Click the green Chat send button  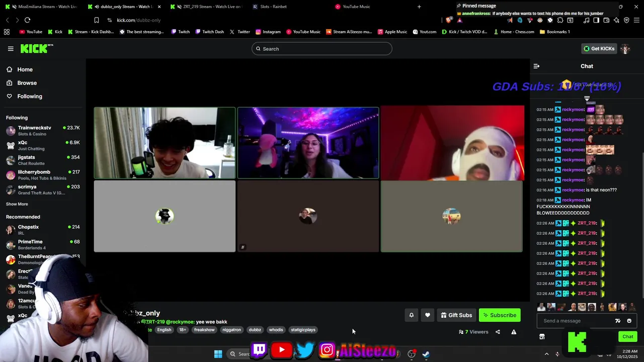click(x=627, y=337)
